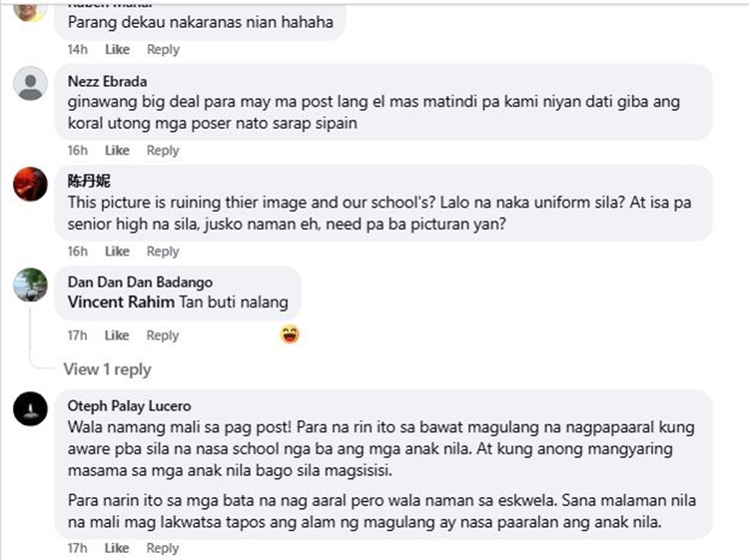Like Oteph Palay Lucero's comment
Viewport: 749px width, 560px height.
(x=117, y=548)
